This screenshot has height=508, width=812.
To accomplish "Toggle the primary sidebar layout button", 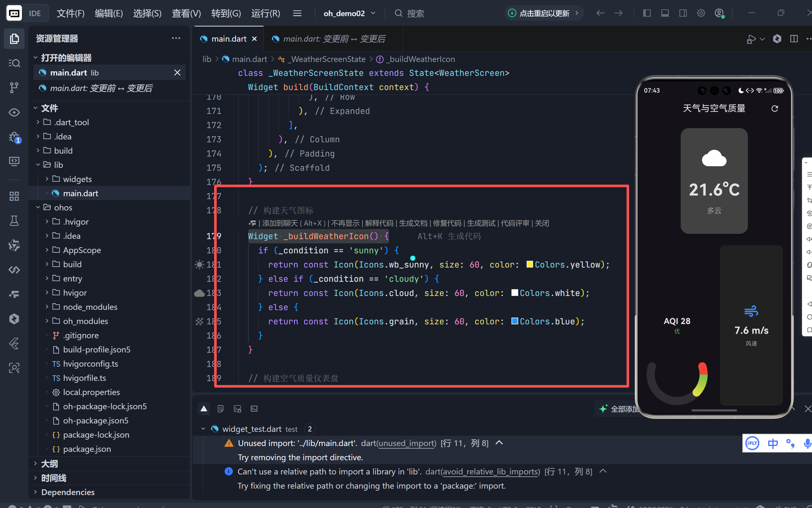I will coord(647,13).
